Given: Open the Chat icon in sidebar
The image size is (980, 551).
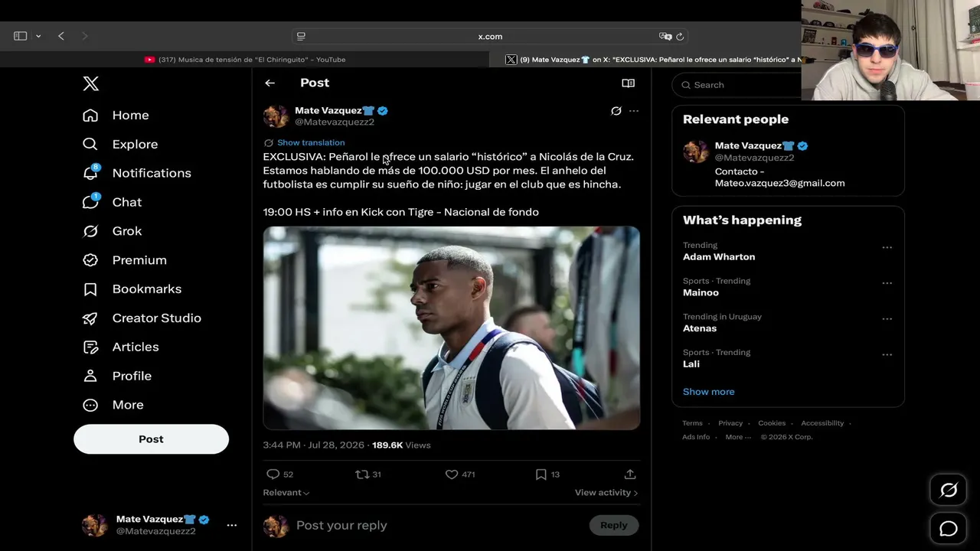Looking at the screenshot, I should [90, 202].
